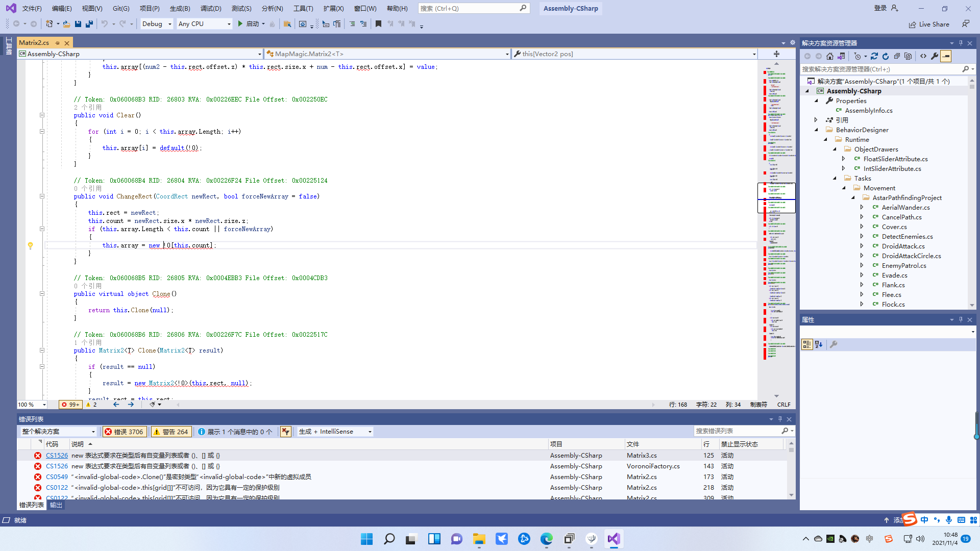The image size is (980, 551).
Task: Click the Undo arrow icon
Action: click(x=105, y=24)
